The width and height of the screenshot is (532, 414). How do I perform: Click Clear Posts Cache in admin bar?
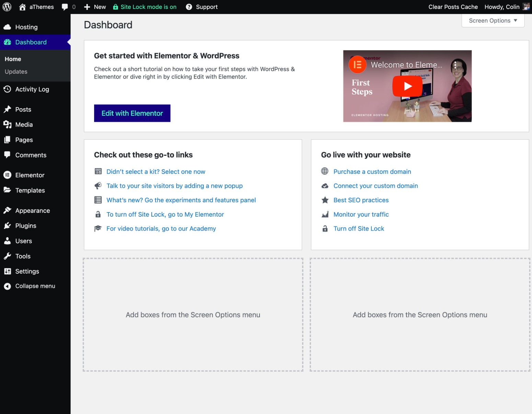453,7
